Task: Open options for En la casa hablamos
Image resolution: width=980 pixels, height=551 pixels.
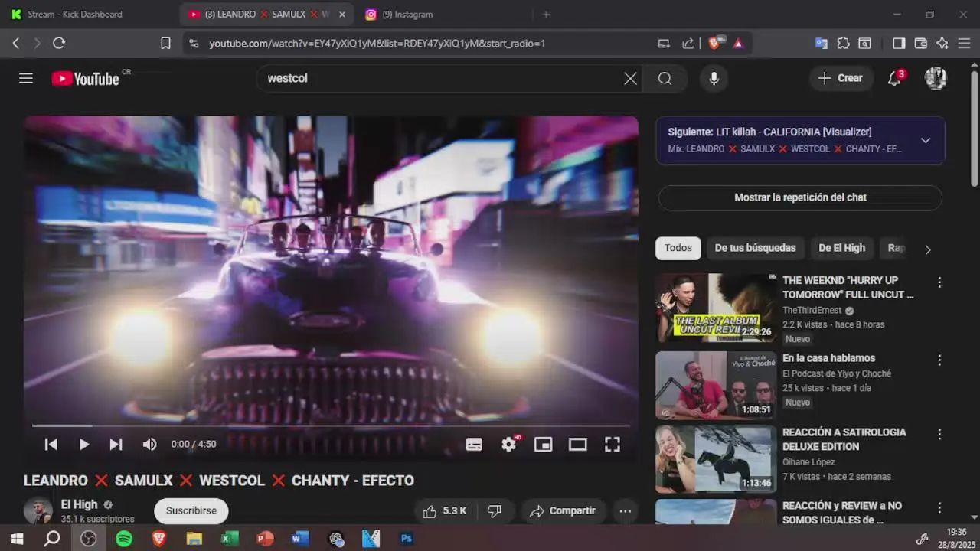Action: point(939,360)
